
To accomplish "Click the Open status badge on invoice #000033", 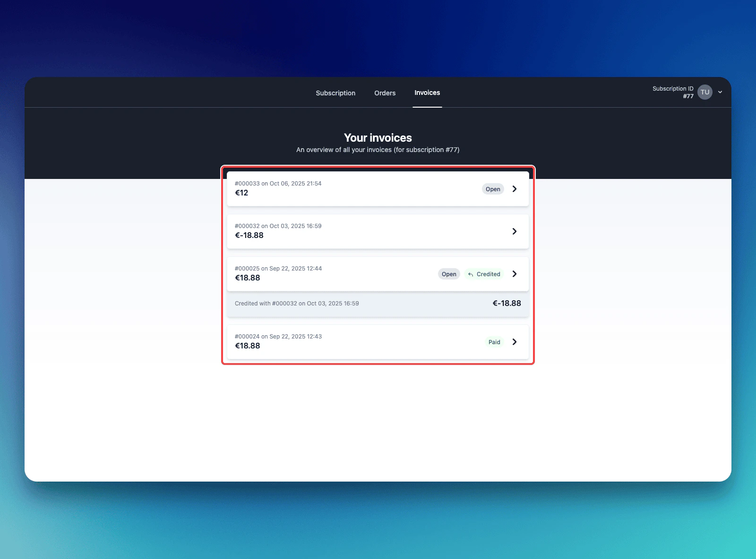I will click(493, 188).
